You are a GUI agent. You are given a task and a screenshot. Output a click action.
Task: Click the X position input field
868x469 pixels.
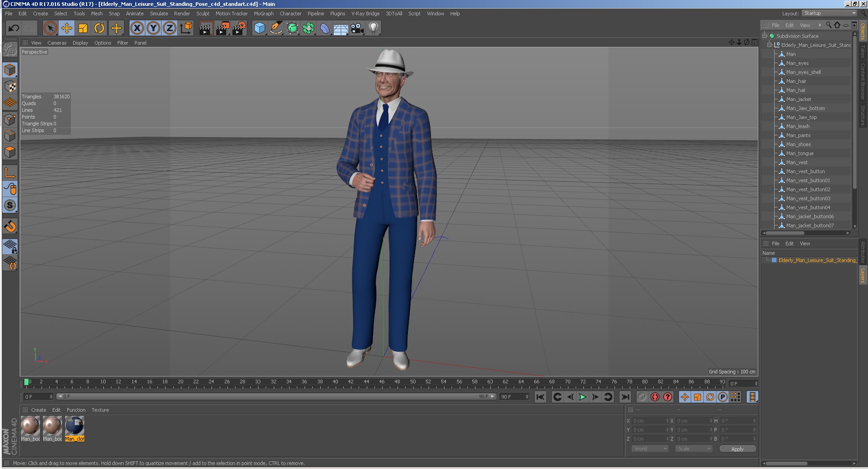[650, 421]
